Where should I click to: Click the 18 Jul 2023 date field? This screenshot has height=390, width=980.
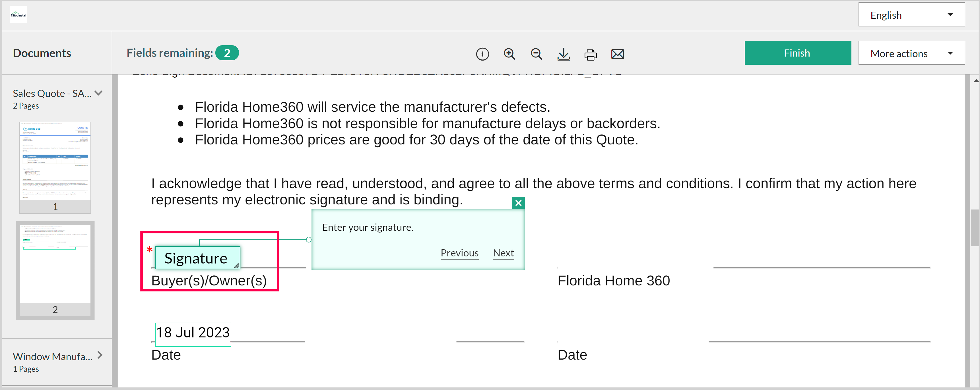193,333
